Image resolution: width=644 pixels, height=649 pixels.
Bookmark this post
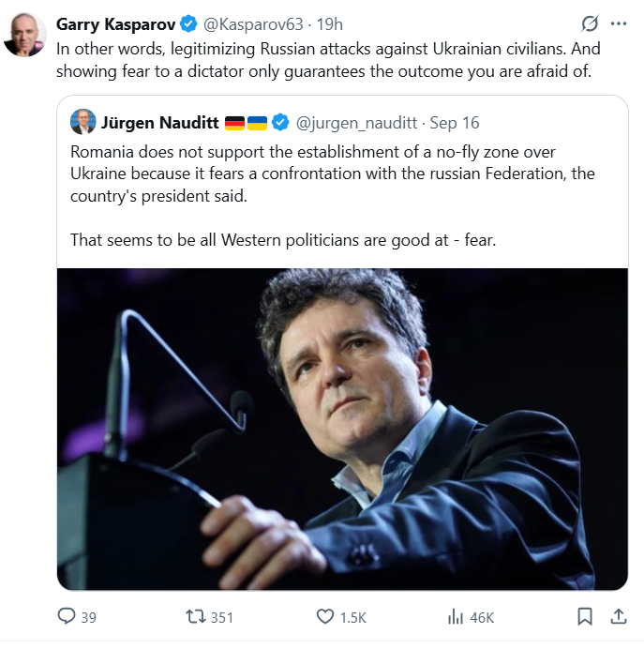(x=585, y=616)
